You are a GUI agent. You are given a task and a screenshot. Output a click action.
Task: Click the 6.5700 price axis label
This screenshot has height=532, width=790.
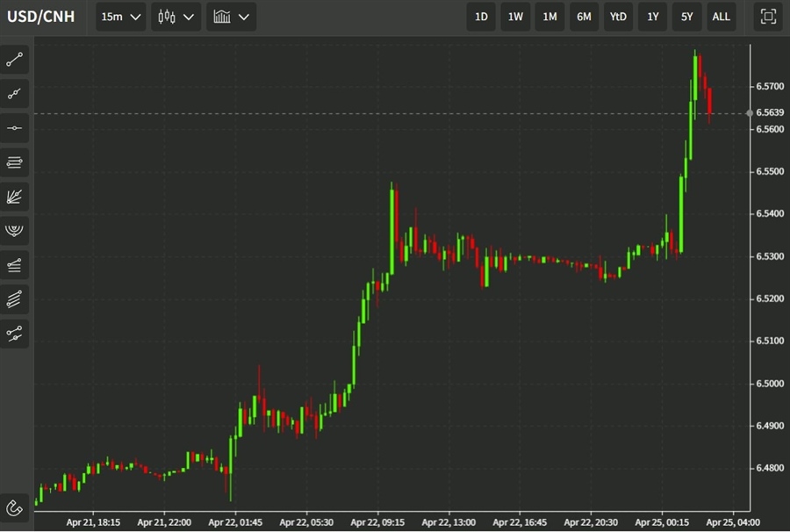[x=770, y=86]
